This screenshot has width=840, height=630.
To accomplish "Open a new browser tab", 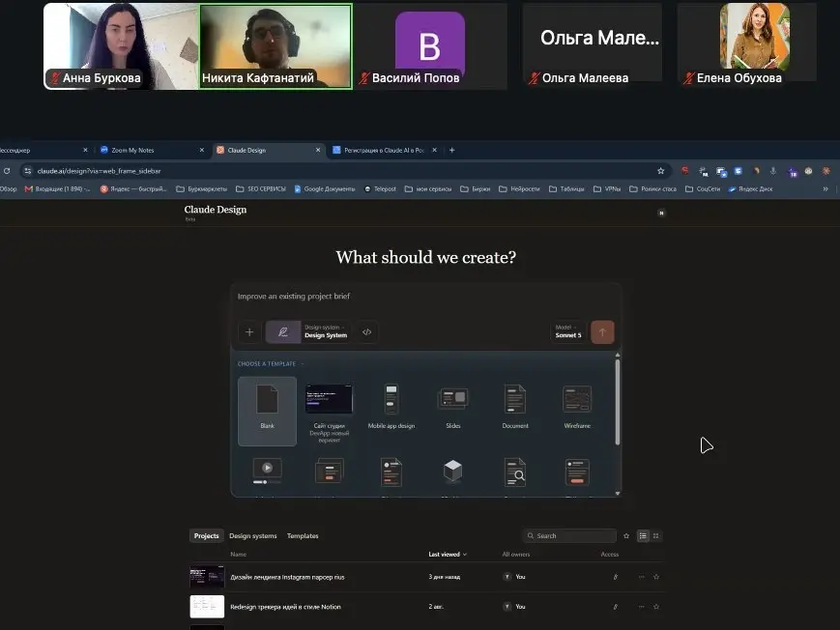I will (x=451, y=150).
